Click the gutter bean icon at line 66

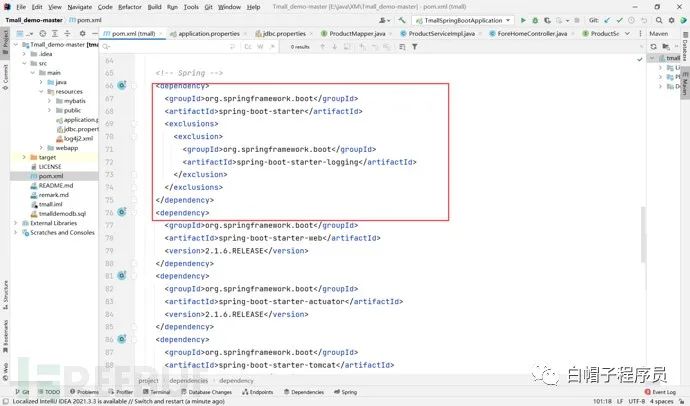coord(121,86)
